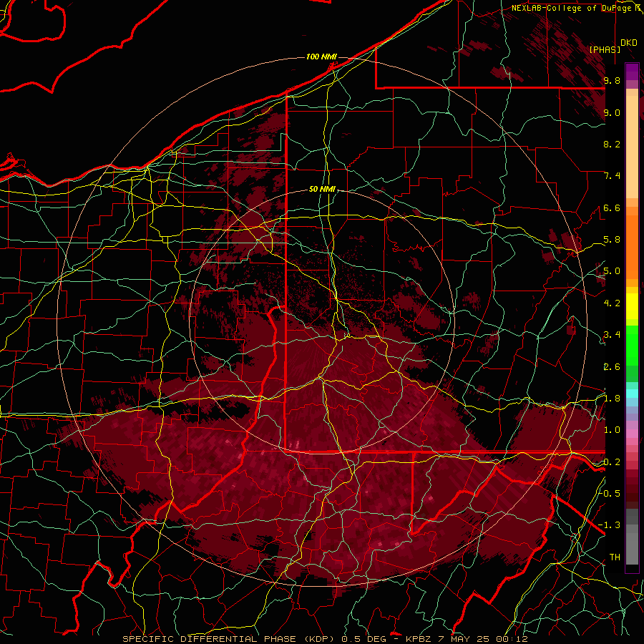Pick the pink segment near 1.0
The width and height of the screenshot is (644, 644).
tap(632, 434)
